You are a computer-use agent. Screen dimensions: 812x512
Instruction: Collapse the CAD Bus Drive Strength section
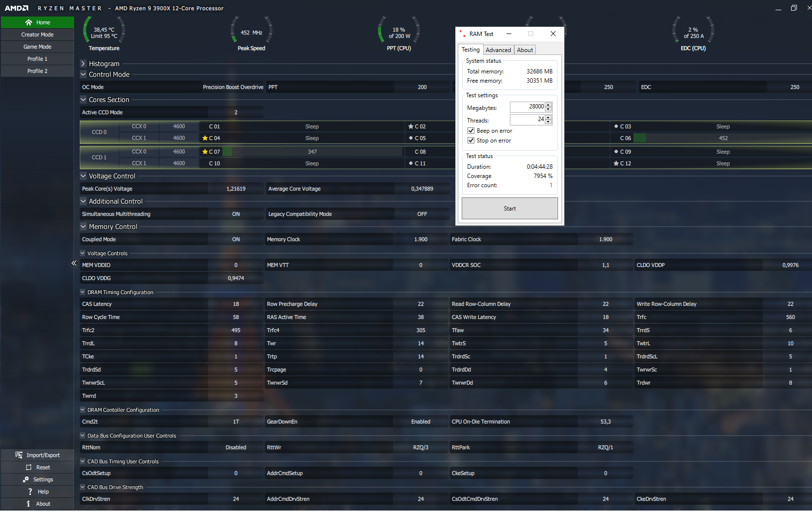pos(83,487)
